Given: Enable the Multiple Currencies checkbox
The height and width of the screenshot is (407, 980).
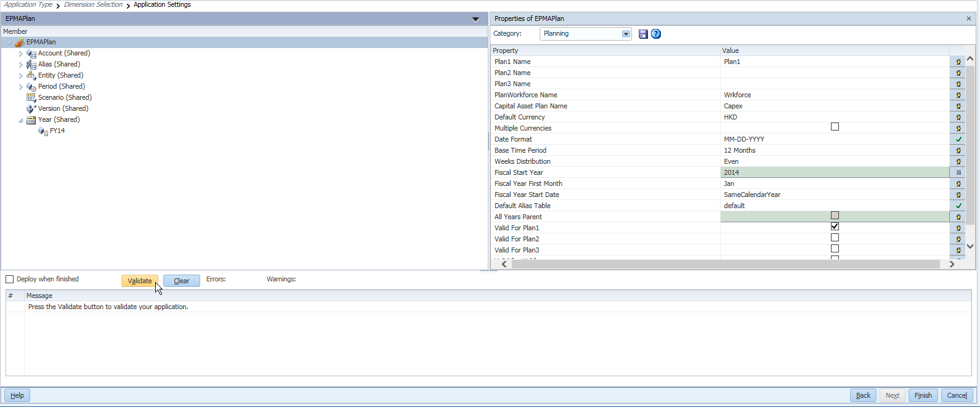Looking at the screenshot, I should (835, 127).
